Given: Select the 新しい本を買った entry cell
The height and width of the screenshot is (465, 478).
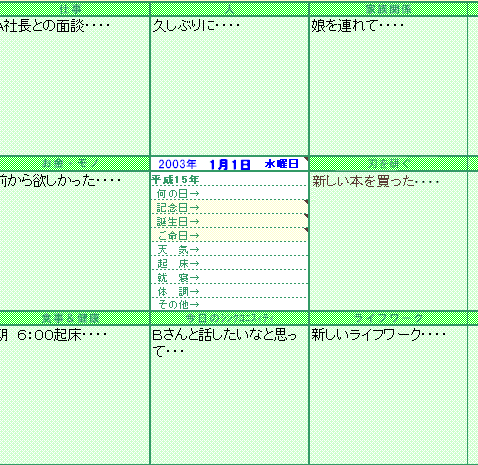Looking at the screenshot, I should click(x=388, y=241).
